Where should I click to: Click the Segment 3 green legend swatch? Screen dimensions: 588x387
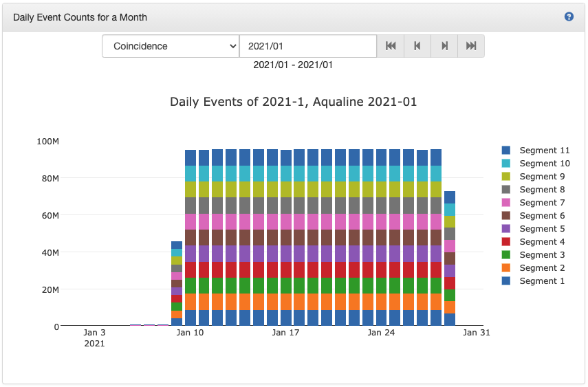tap(506, 255)
